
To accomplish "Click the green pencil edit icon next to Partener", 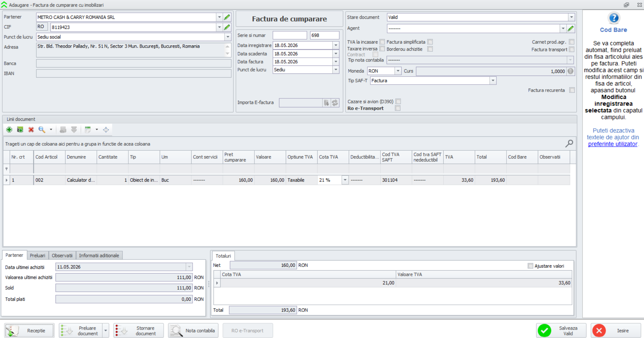I will click(227, 17).
